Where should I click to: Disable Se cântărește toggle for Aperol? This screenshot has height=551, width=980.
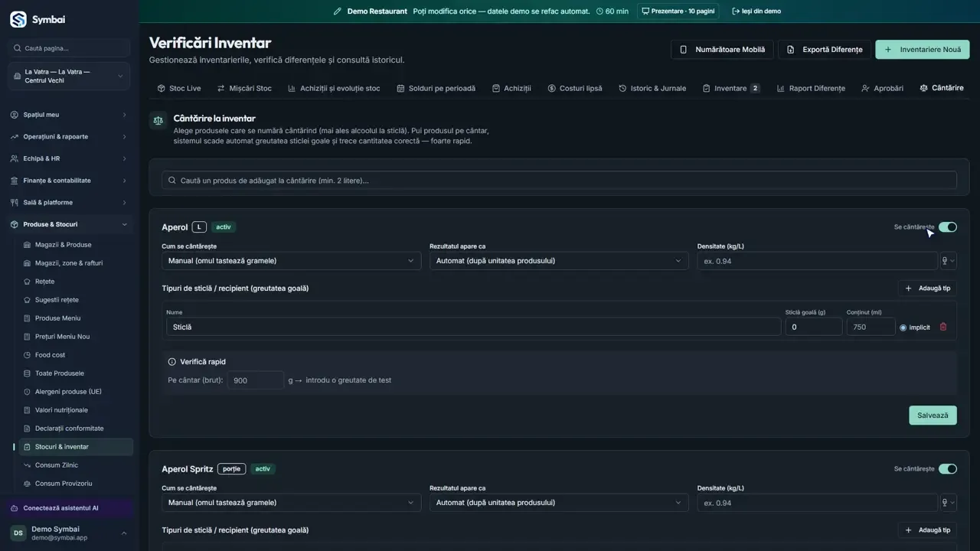(x=948, y=227)
